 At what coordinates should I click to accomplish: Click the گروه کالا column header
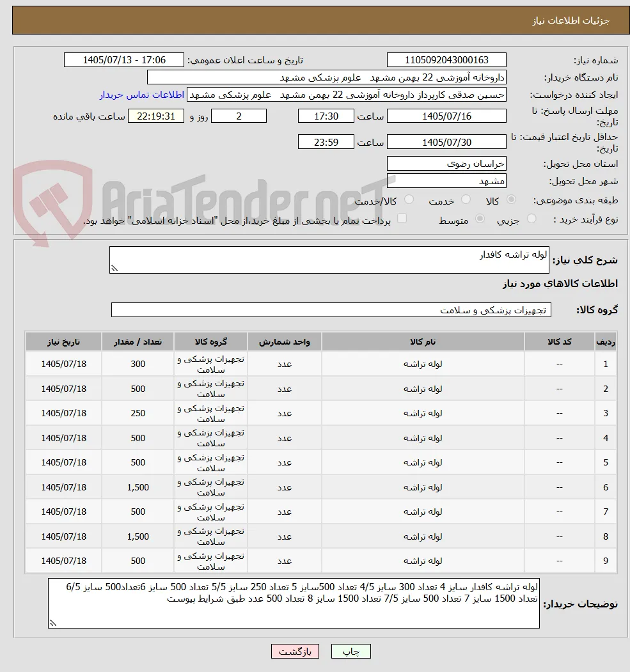pos(210,341)
